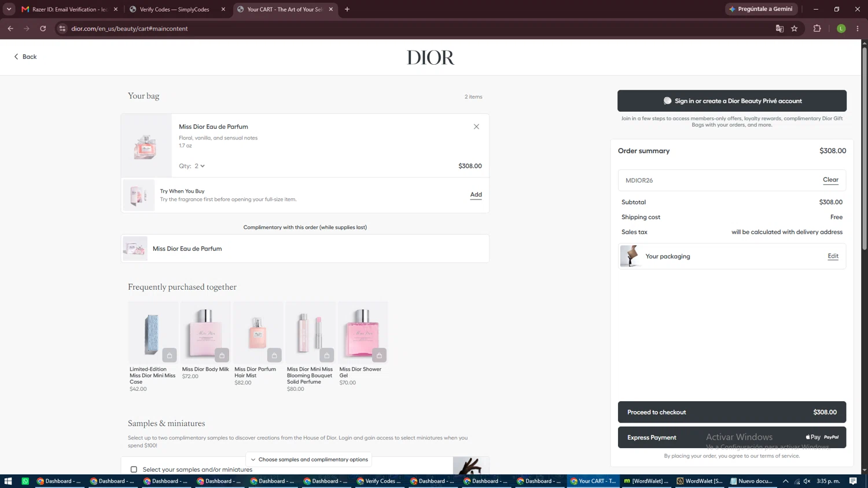Add Miss Dior Parfum Hair Mist via bag icon
868x488 pixels.
[274, 355]
